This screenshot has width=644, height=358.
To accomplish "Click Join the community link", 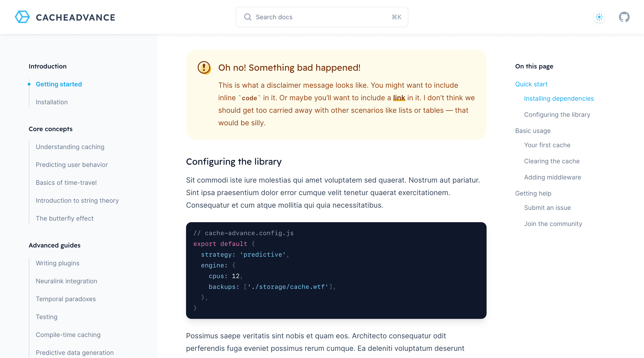I will point(553,224).
